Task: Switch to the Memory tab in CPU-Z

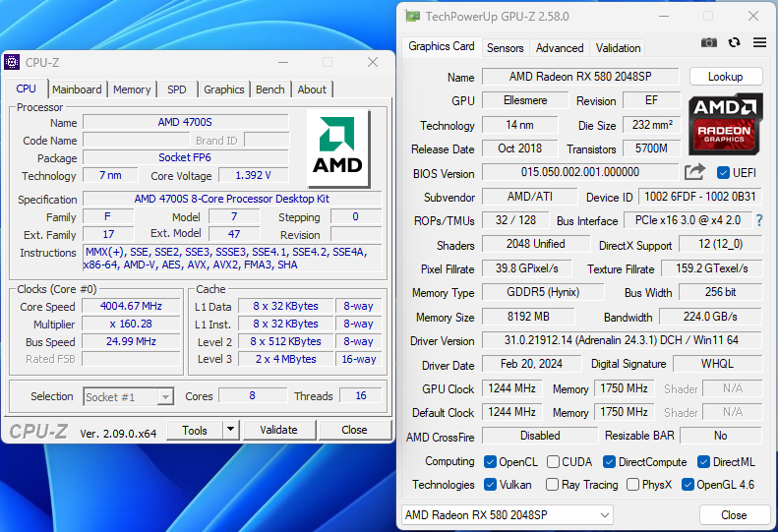Action: coord(132,89)
